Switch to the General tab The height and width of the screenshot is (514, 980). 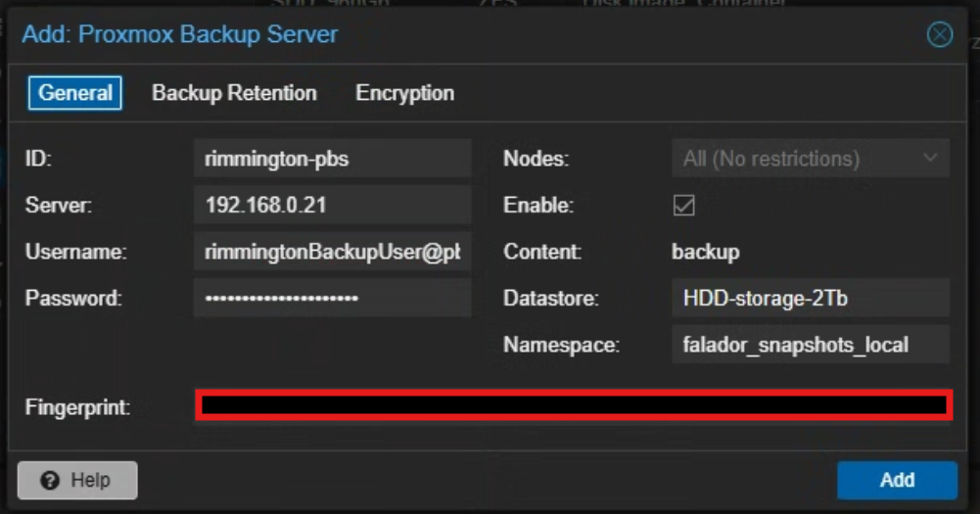75,93
